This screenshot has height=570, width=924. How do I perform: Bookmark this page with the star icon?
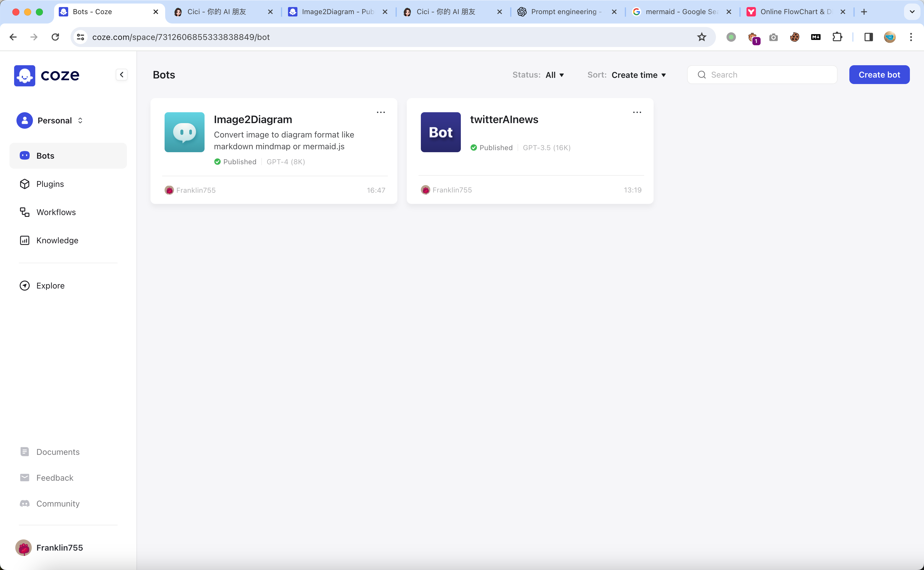point(701,37)
